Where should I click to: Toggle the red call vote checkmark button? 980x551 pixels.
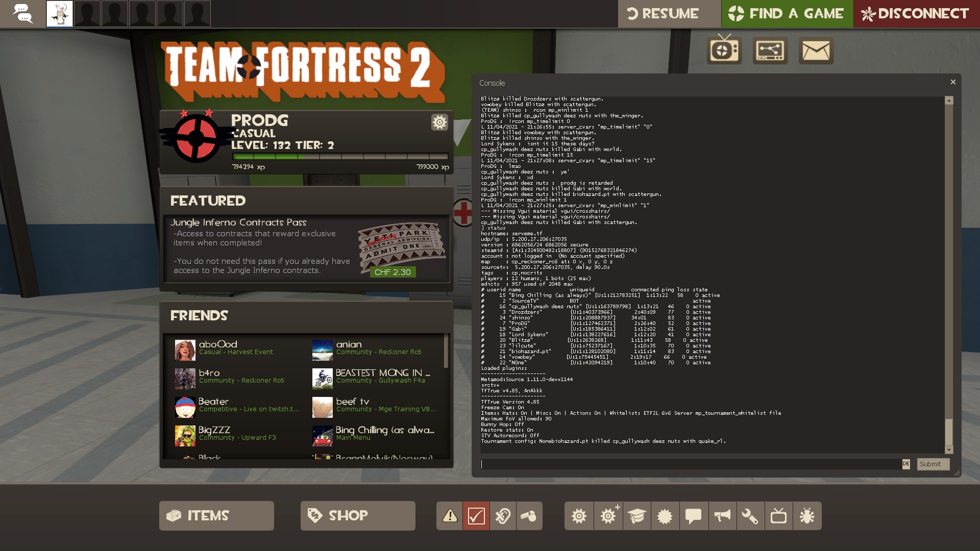(476, 516)
